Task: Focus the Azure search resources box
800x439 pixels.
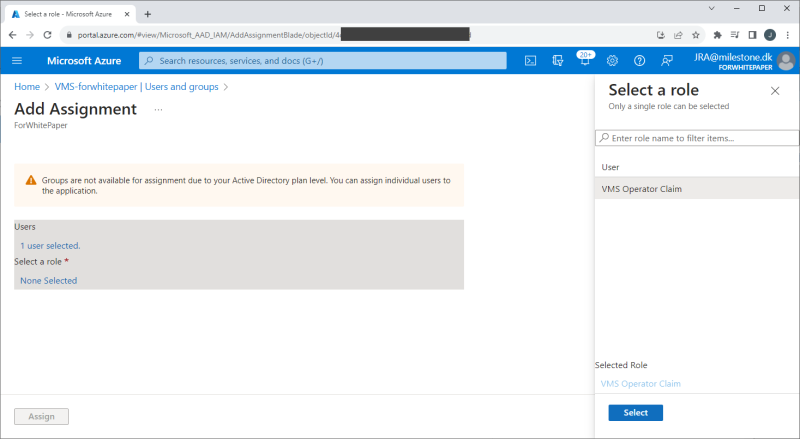Action: click(322, 61)
